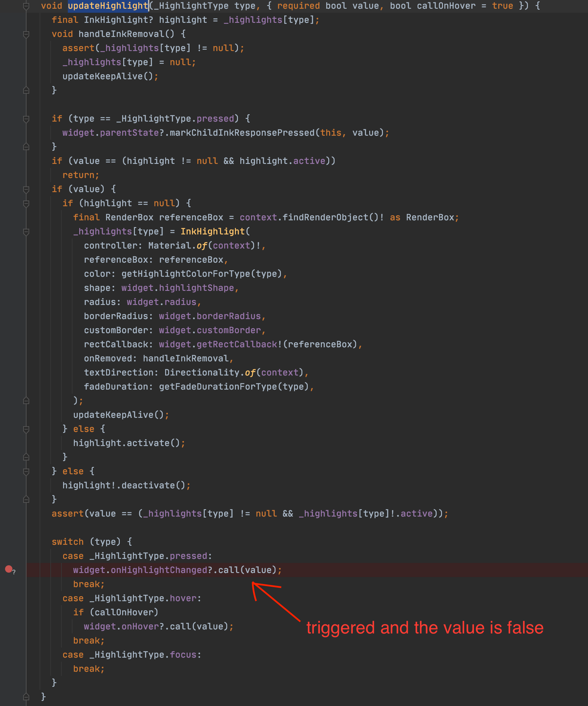588x706 pixels.
Task: Click the selected updateHighlight method name
Action: tap(108, 6)
